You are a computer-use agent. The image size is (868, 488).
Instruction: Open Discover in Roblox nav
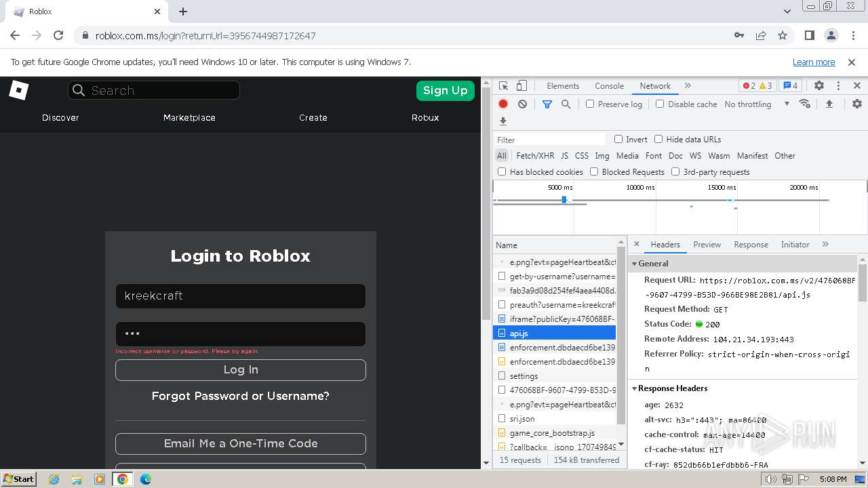click(x=60, y=117)
